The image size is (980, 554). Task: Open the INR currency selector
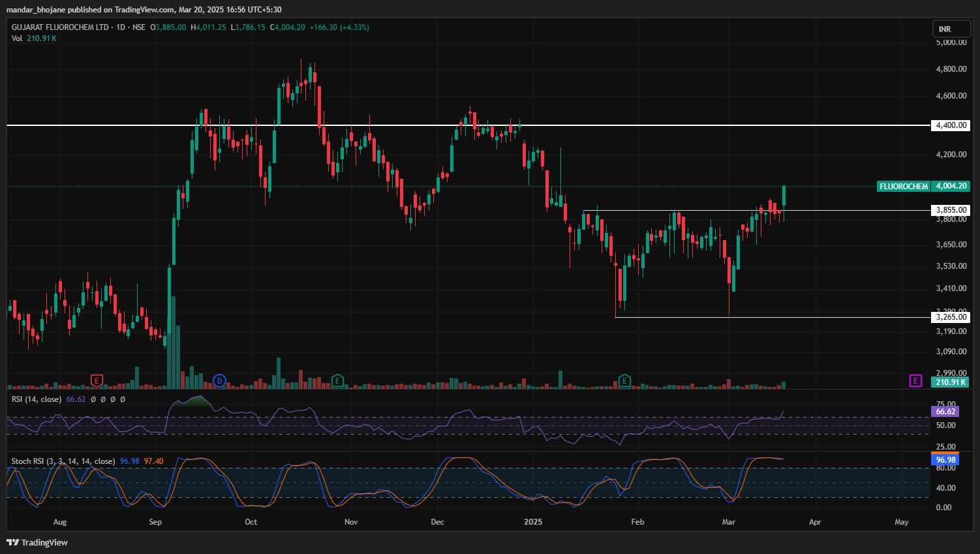(945, 29)
